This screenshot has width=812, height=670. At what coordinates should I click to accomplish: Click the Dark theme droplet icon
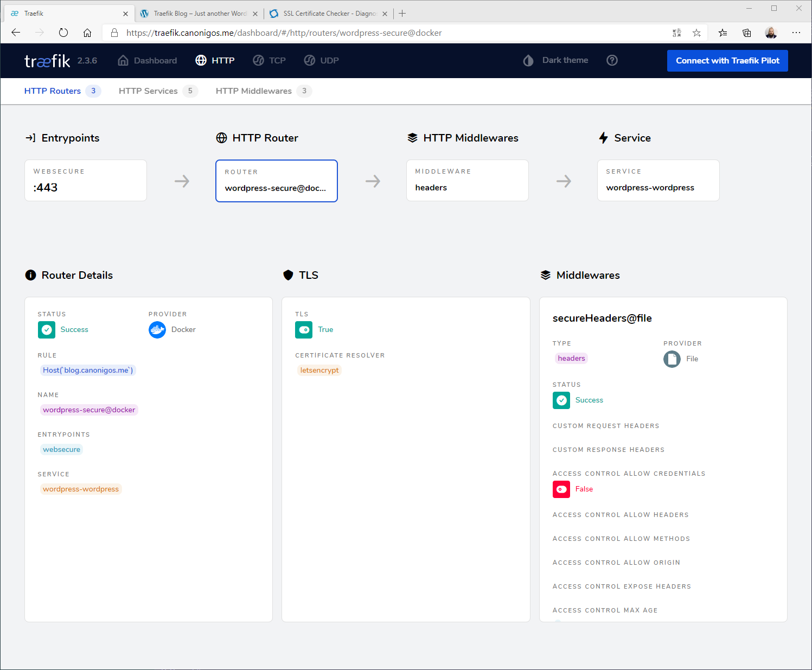(528, 61)
